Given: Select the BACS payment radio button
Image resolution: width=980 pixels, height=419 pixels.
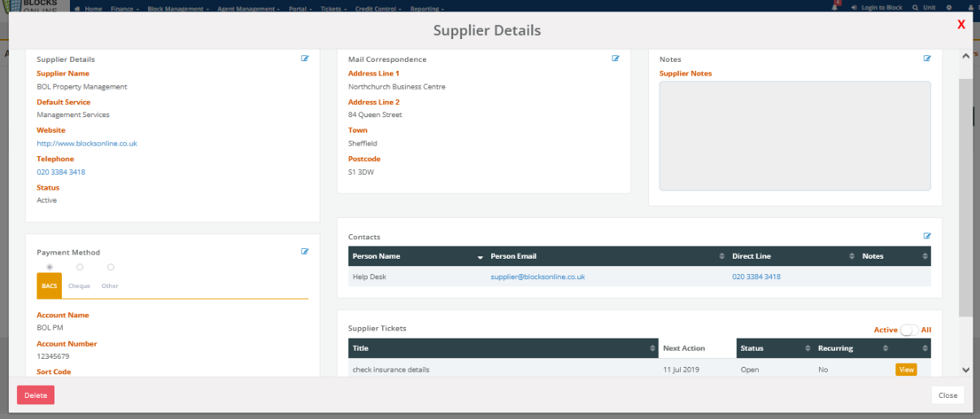Looking at the screenshot, I should tap(50, 267).
